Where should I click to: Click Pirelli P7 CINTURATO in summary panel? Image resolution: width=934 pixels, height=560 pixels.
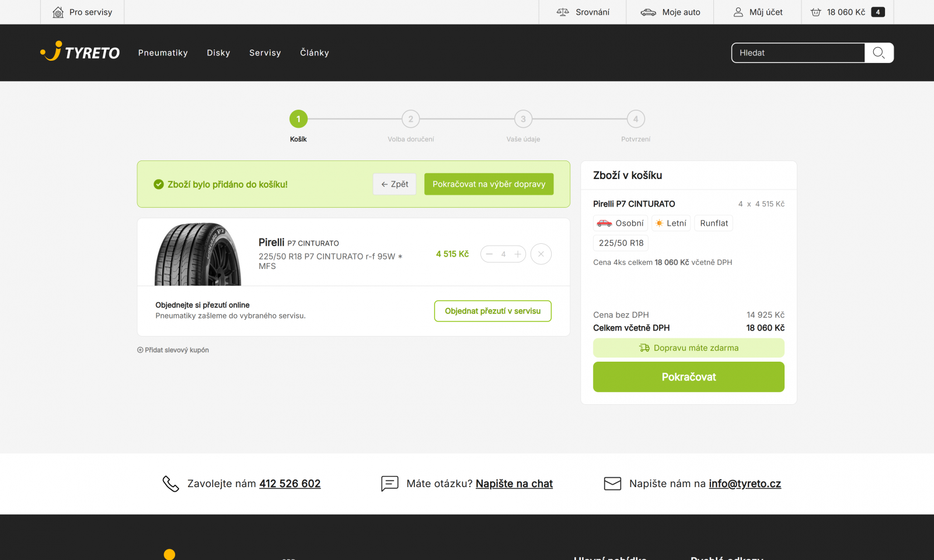pyautogui.click(x=634, y=204)
